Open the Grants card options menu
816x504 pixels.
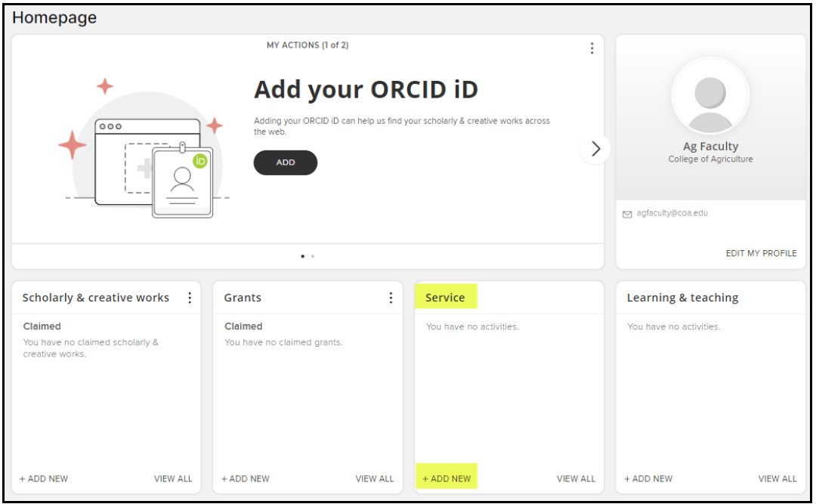pos(392,297)
